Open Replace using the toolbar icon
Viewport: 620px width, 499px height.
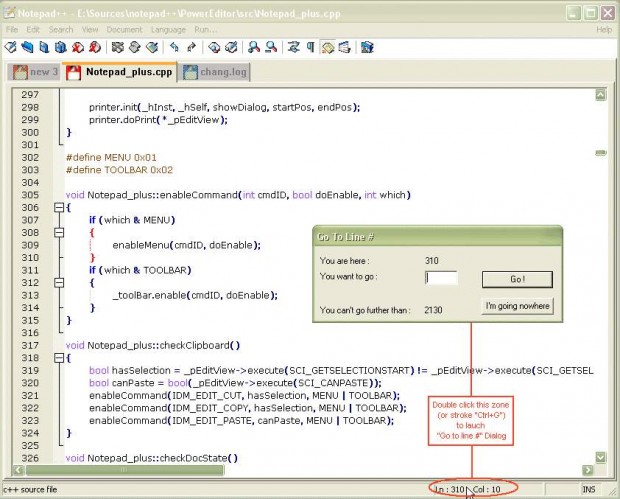(231, 47)
